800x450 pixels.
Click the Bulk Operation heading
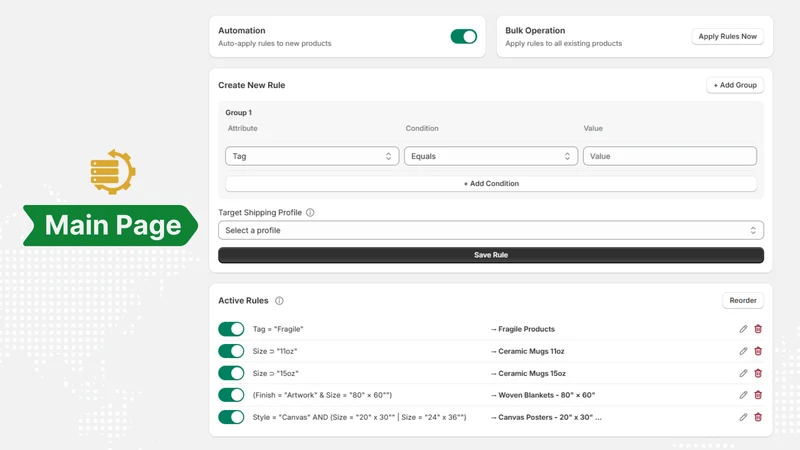[535, 31]
